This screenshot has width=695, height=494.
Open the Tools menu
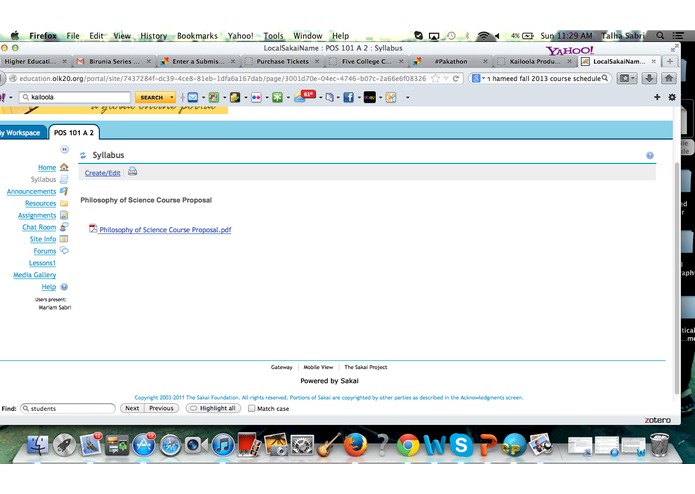click(273, 36)
